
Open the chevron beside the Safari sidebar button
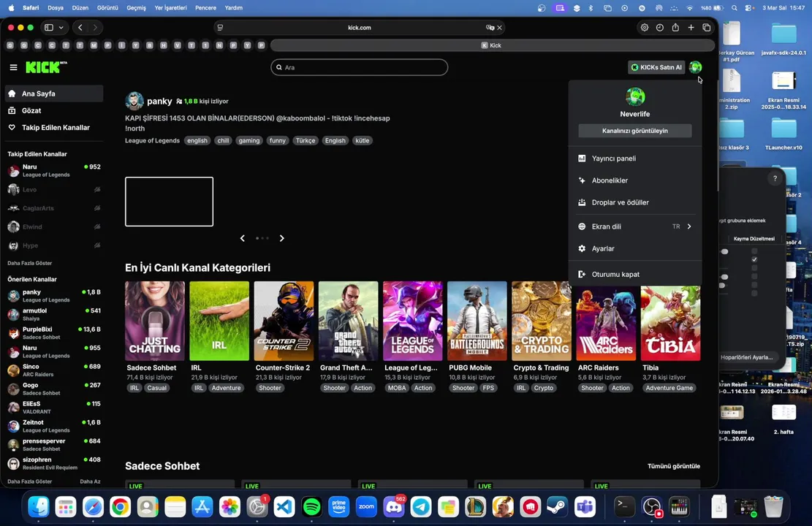61,28
